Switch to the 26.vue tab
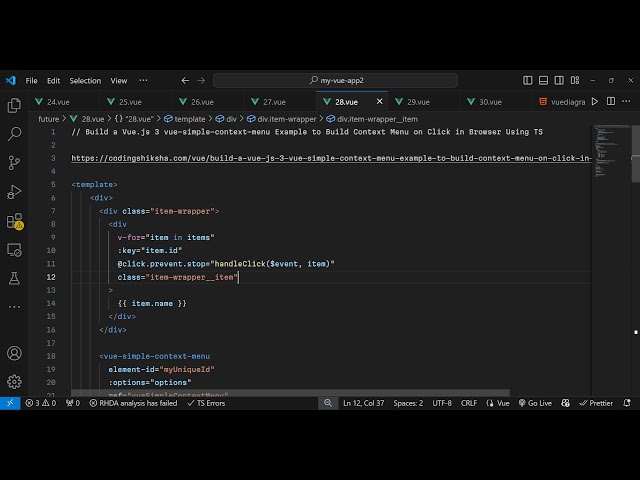The width and height of the screenshot is (640, 480). 202,101
